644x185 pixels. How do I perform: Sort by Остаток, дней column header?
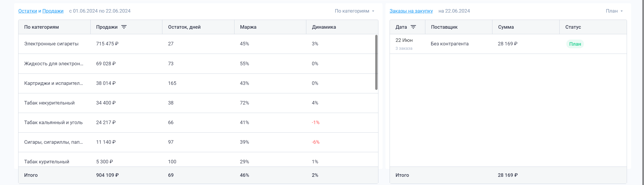[x=184, y=27]
